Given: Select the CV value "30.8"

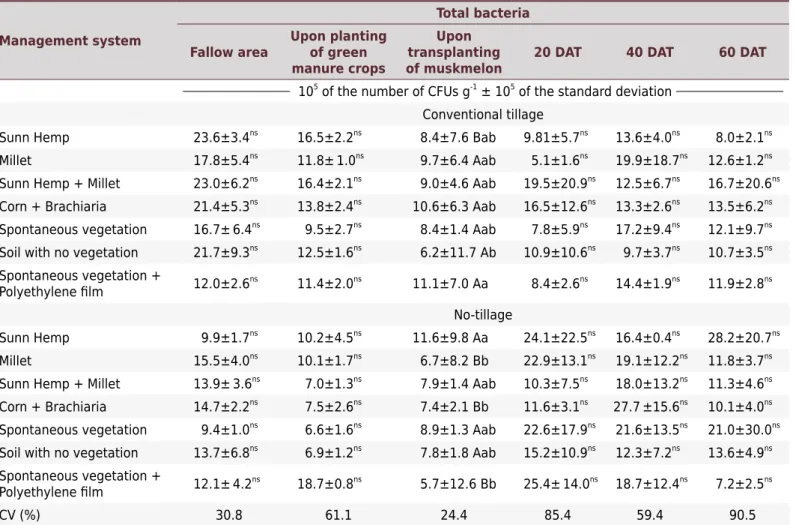Looking at the screenshot, I should tap(228, 515).
